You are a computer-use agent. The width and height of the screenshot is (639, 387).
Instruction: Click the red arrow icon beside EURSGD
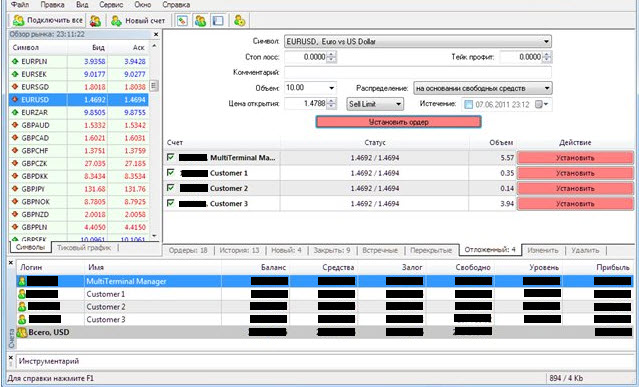(15, 87)
